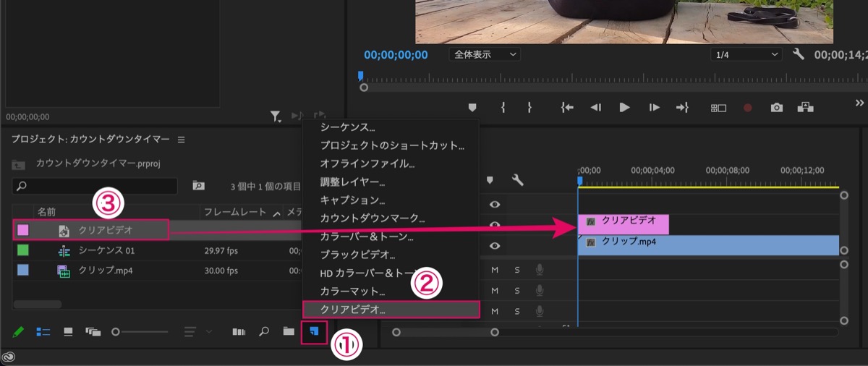Viewport: 868px width, 366px height.
Task: Click pink label swatch of クリアビデオ
Action: (22, 230)
